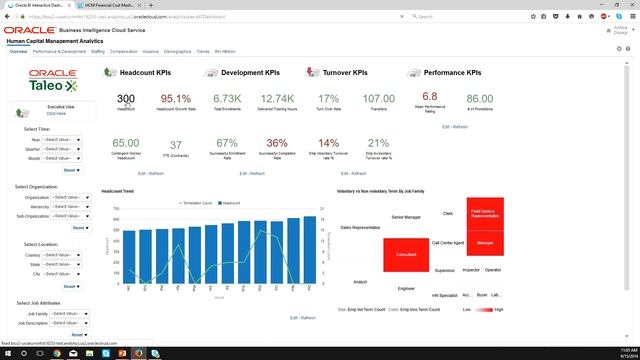Click the Headcount KPIs section icon
Viewport: 640px width, 360px height.
[109, 72]
